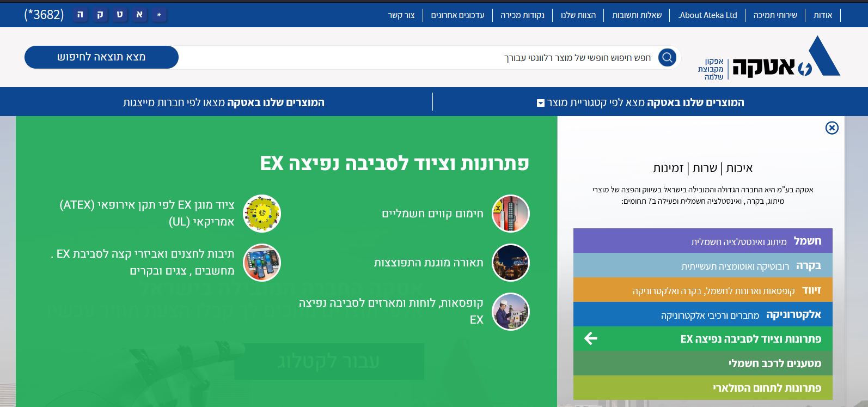The width and height of the screenshot is (868, 407).
Task: Click the מצא תוצאה לחיפוש button
Action: (x=101, y=57)
